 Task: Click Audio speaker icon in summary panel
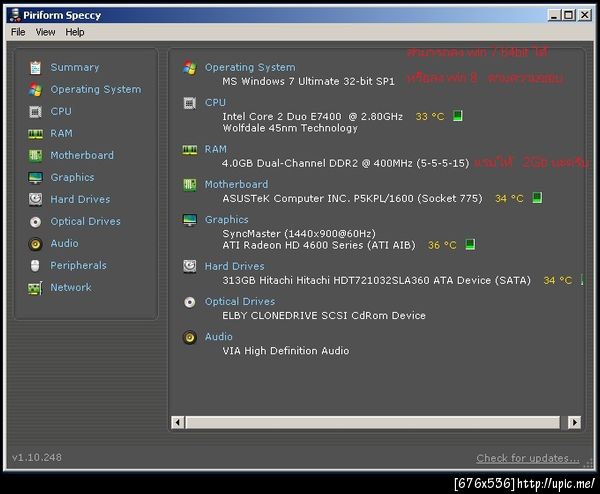point(190,337)
